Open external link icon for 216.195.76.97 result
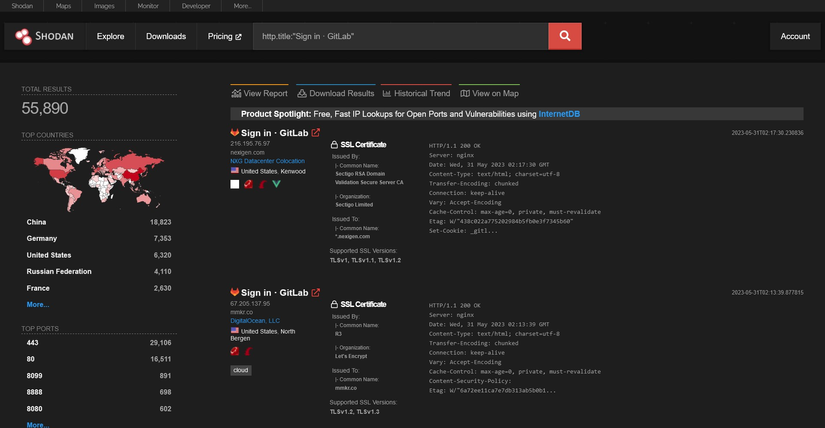This screenshot has height=428, width=825. [316, 132]
